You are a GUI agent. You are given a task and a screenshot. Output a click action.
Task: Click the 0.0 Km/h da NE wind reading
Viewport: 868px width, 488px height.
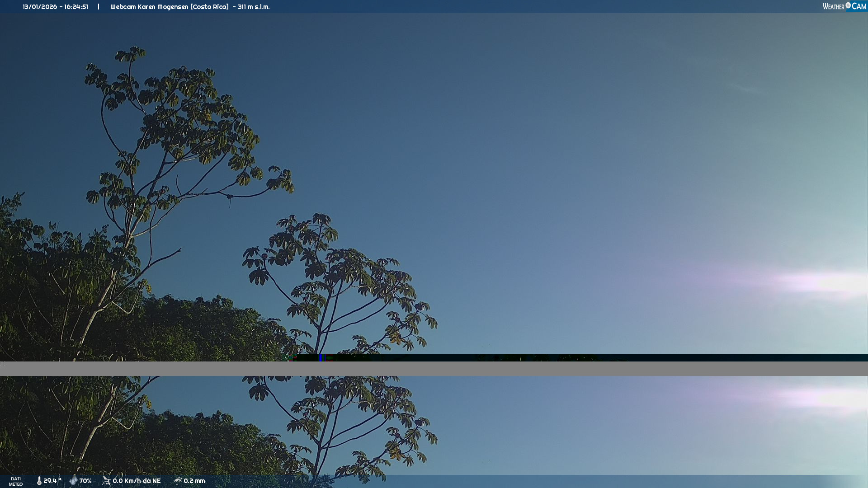[x=137, y=481]
